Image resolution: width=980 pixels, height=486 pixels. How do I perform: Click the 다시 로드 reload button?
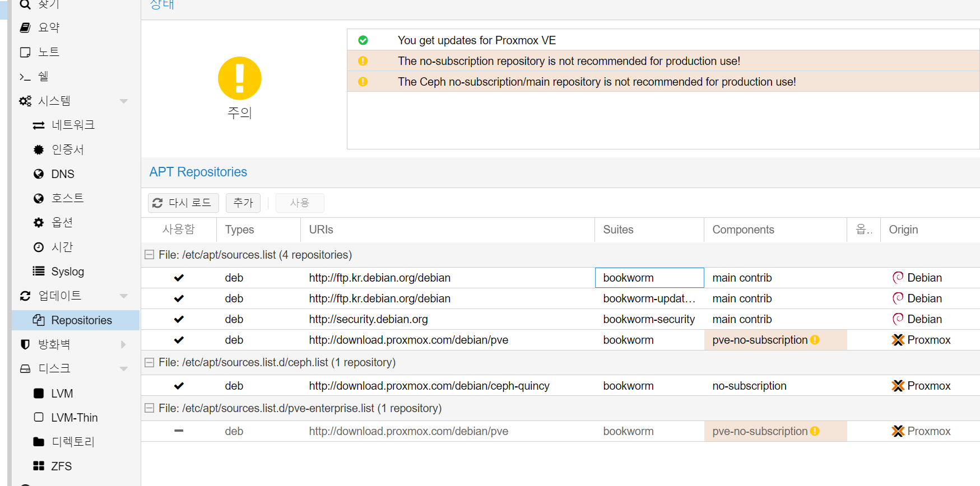pos(183,203)
